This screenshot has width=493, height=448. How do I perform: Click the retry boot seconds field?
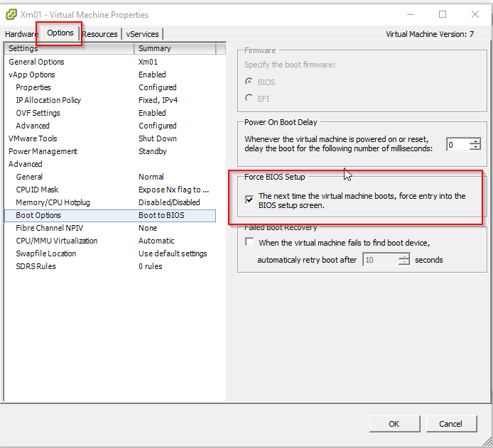380,260
